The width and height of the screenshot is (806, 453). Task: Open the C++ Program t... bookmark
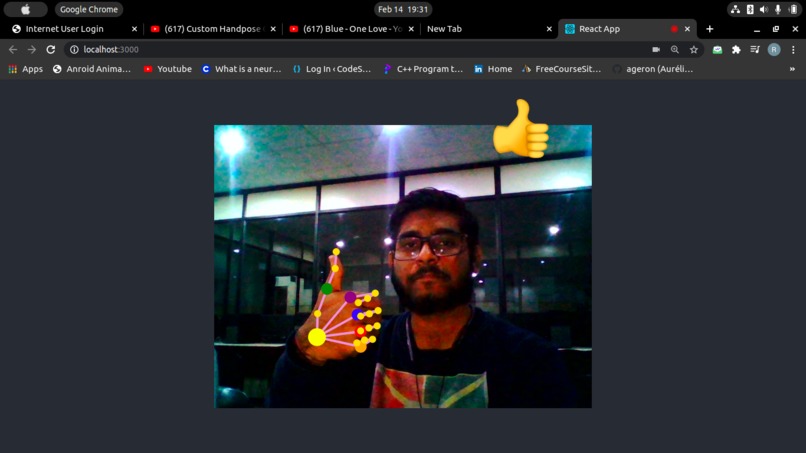(x=423, y=69)
